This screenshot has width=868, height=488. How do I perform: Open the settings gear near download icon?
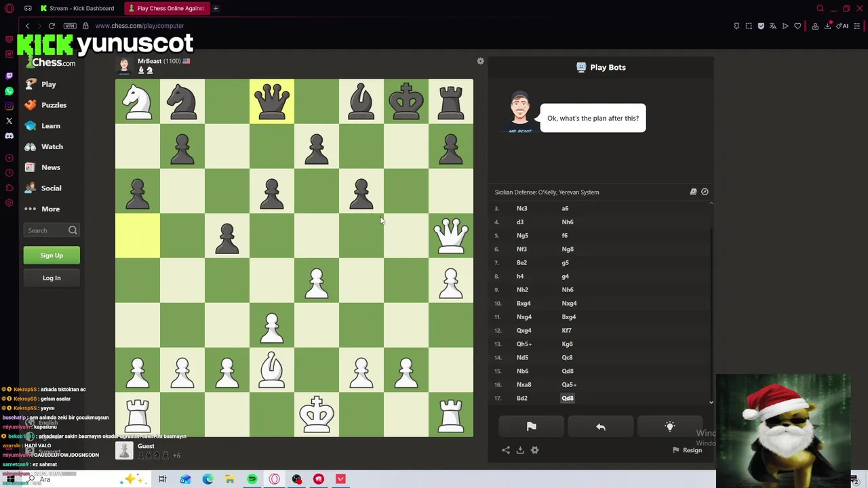point(535,450)
